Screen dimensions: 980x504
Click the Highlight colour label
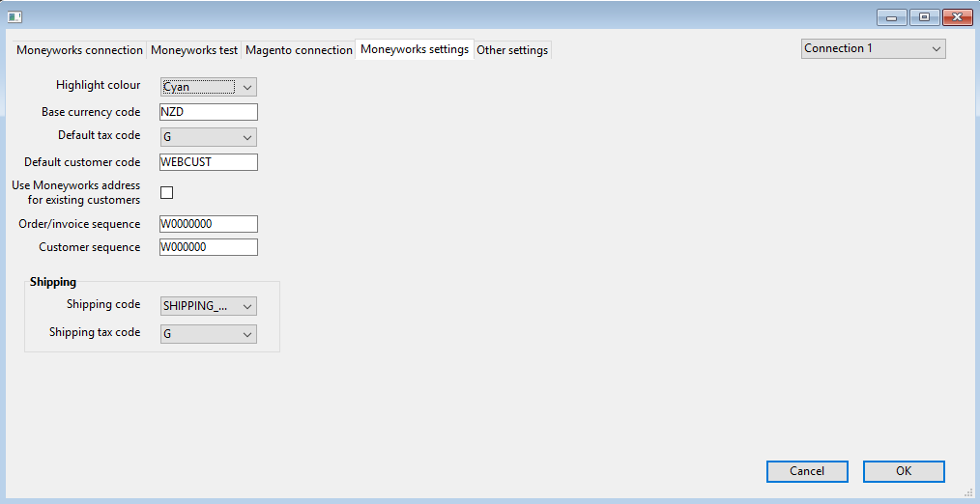tap(99, 85)
